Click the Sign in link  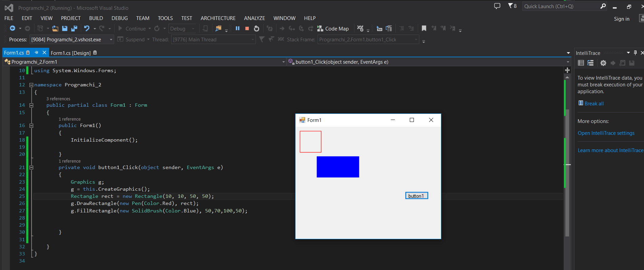click(x=622, y=19)
